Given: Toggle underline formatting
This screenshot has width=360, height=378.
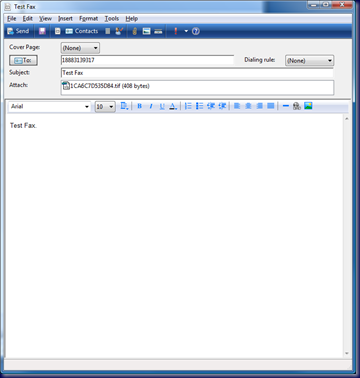Looking at the screenshot, I should click(x=162, y=106).
